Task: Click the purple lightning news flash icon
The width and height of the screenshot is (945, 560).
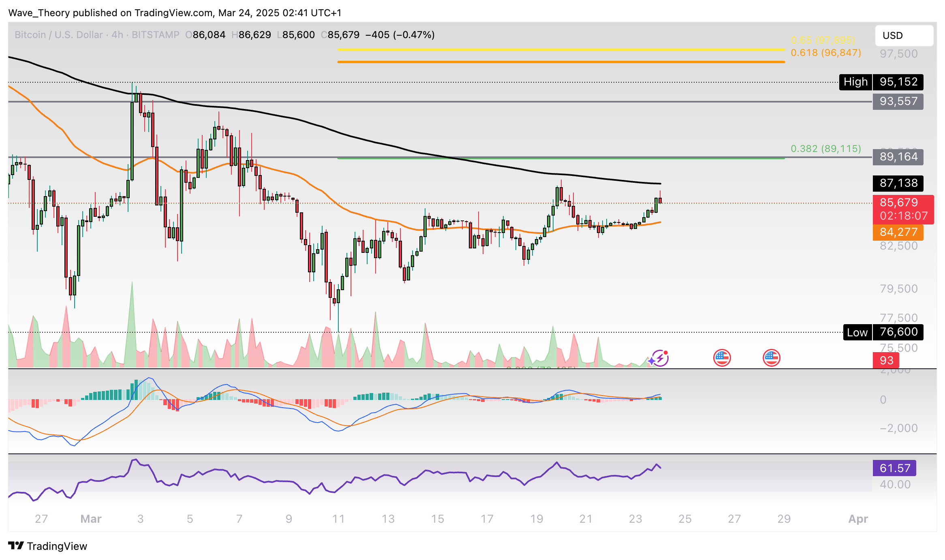Action: coord(661,358)
